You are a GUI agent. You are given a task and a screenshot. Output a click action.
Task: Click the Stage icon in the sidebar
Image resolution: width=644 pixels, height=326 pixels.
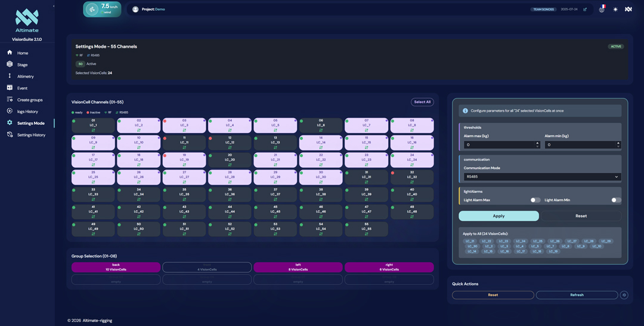pyautogui.click(x=10, y=64)
